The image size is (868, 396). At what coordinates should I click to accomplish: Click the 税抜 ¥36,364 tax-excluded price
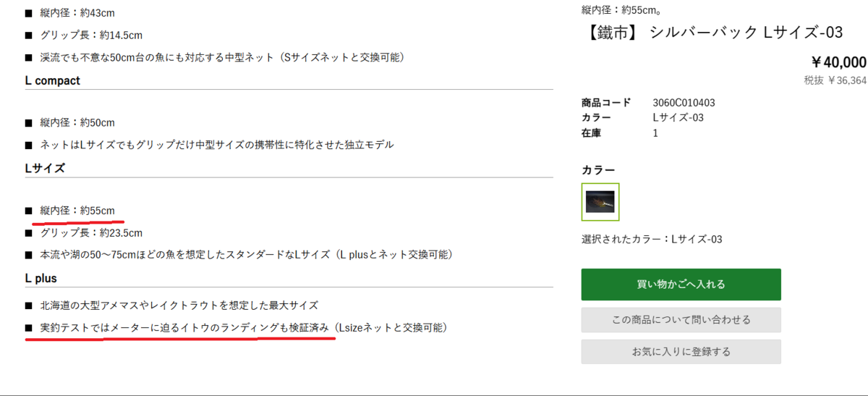coord(835,80)
